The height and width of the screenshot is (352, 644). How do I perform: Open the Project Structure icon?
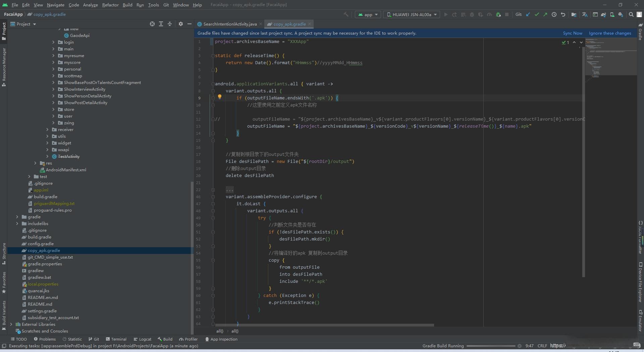click(x=574, y=14)
